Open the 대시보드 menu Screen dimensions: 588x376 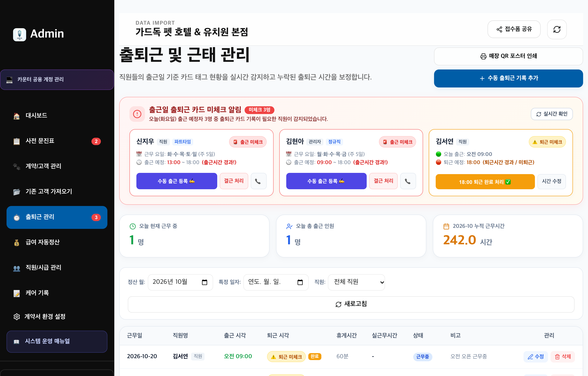pyautogui.click(x=57, y=116)
